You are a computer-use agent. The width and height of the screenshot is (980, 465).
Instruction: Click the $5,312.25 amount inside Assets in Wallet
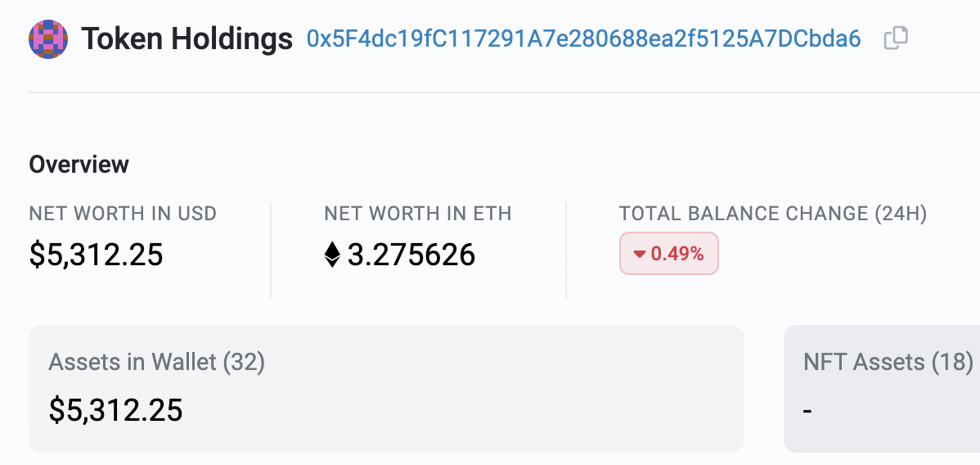click(x=115, y=410)
